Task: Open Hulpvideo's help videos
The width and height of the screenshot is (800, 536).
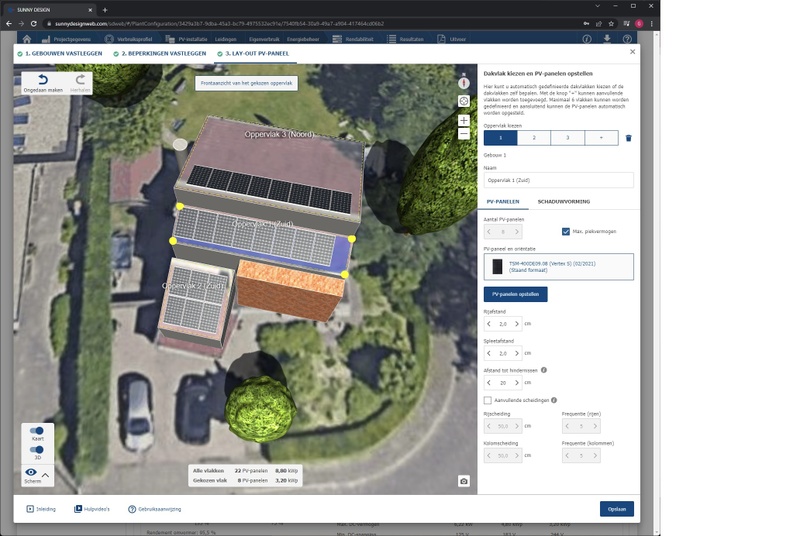Action: (x=92, y=509)
